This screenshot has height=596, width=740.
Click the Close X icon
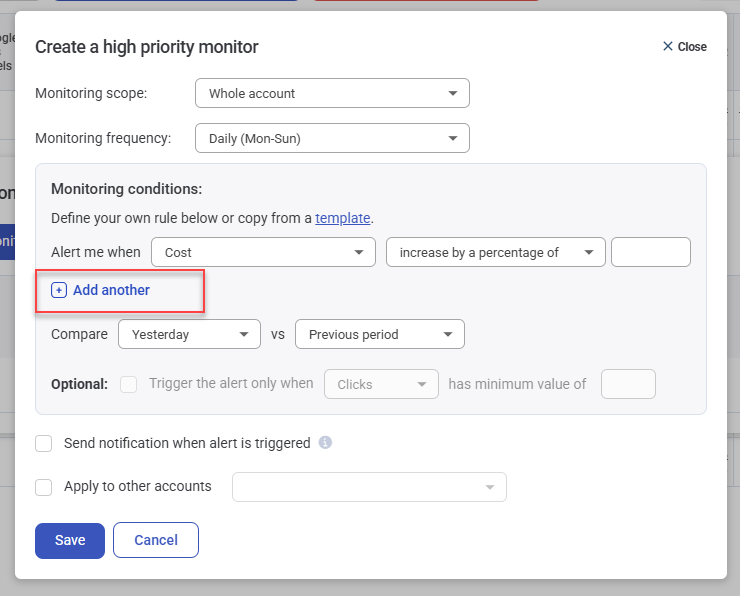pos(668,47)
